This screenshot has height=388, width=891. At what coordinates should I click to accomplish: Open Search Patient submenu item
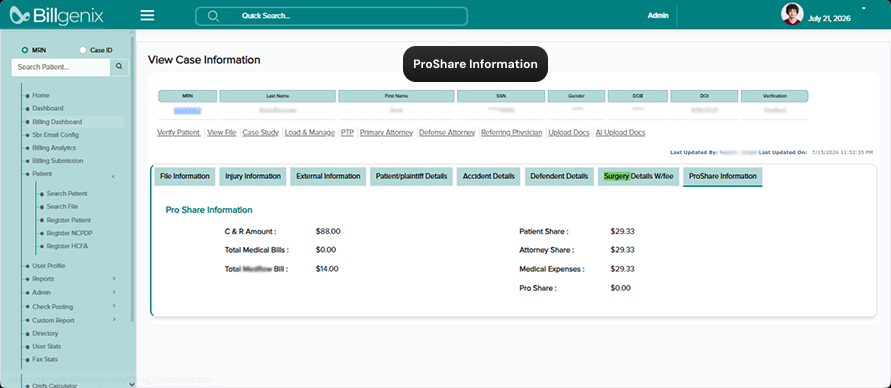click(x=67, y=194)
